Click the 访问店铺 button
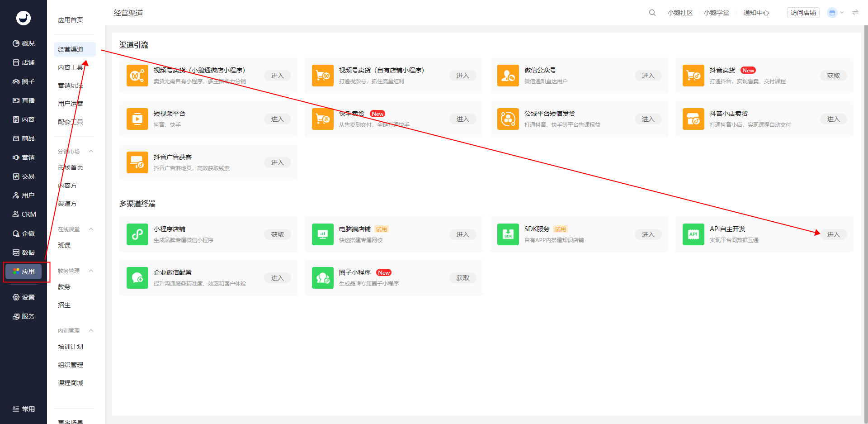868x424 pixels. tap(803, 13)
